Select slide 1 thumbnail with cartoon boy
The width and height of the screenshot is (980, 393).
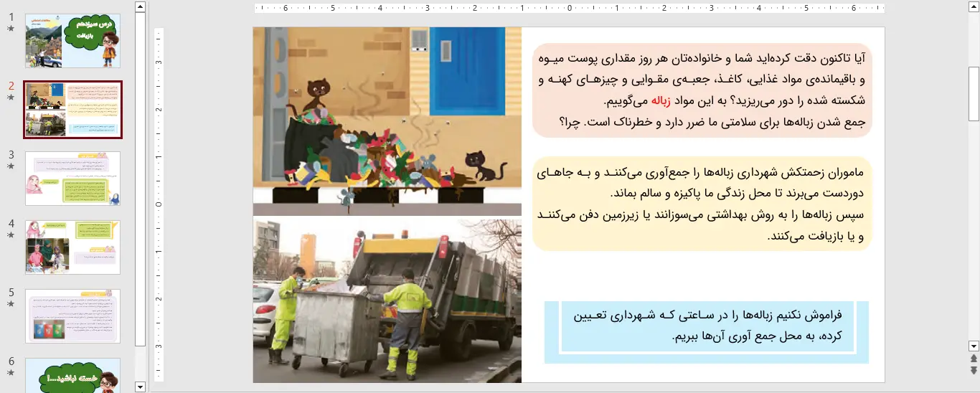[73, 41]
